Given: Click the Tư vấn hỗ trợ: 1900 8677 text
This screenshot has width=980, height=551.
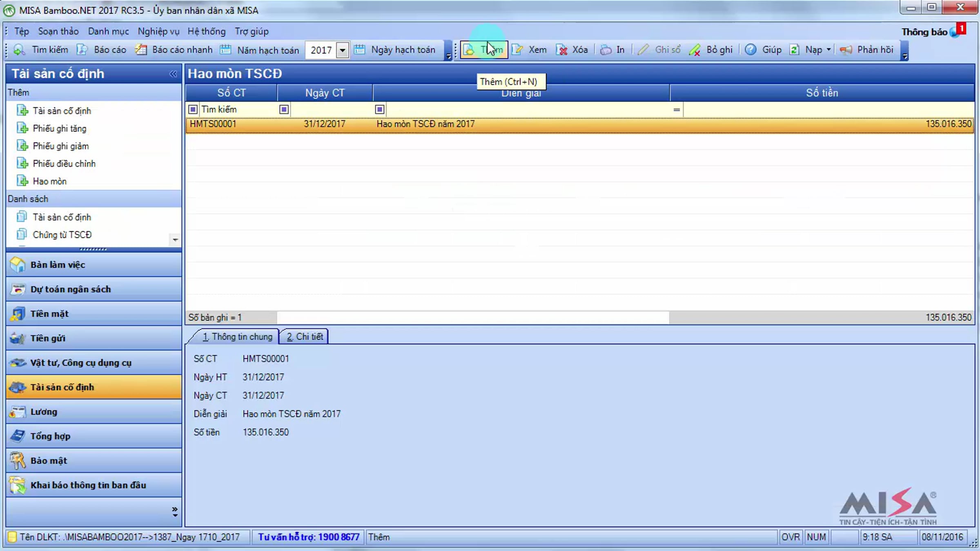Looking at the screenshot, I should pyautogui.click(x=309, y=537).
